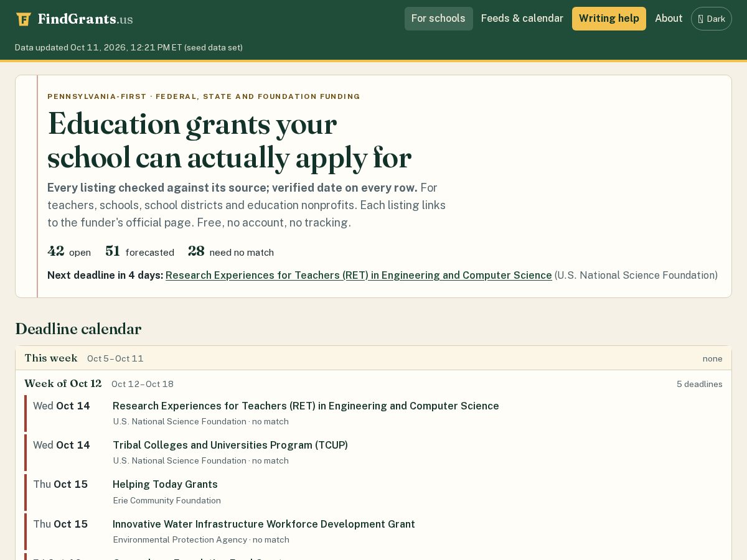Click the 'Education grants your school' headline
Image resolution: width=747 pixels, height=560 pixels.
click(229, 141)
